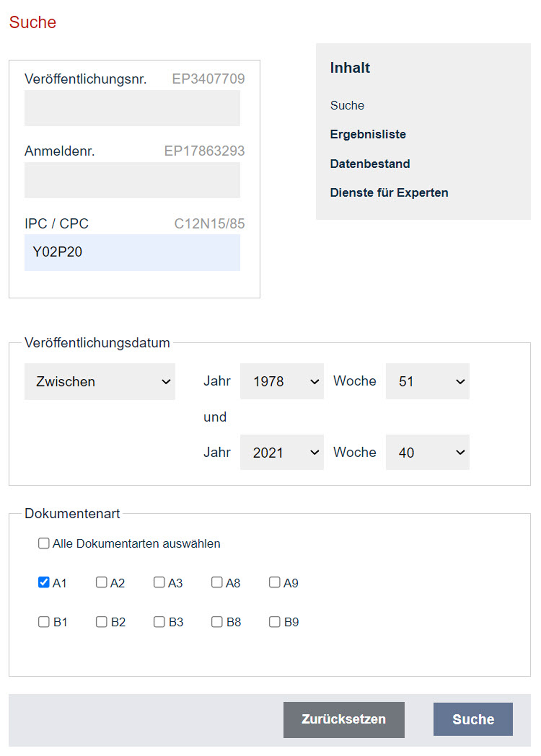Viewport: 541px width, 756px height.
Task: Select the B9 checkbox
Action: (x=275, y=621)
